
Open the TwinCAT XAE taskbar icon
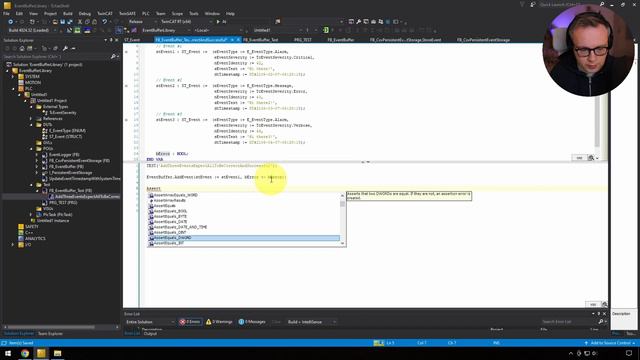point(41,353)
